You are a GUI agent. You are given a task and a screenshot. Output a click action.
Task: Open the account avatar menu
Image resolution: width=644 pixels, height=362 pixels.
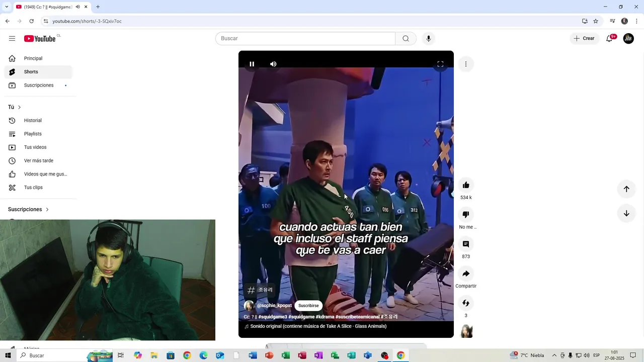pos(628,39)
